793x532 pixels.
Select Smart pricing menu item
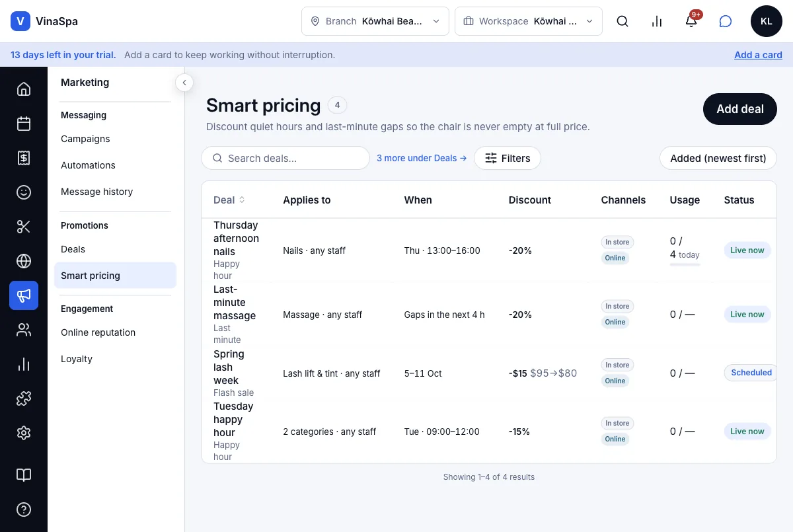click(x=115, y=276)
